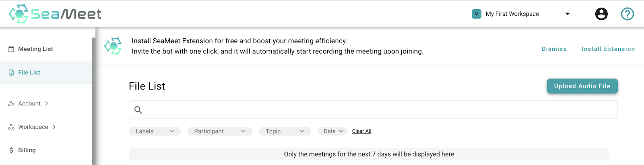Expand the Account sidebar section
This screenshot has width=644, height=165.
click(29, 103)
